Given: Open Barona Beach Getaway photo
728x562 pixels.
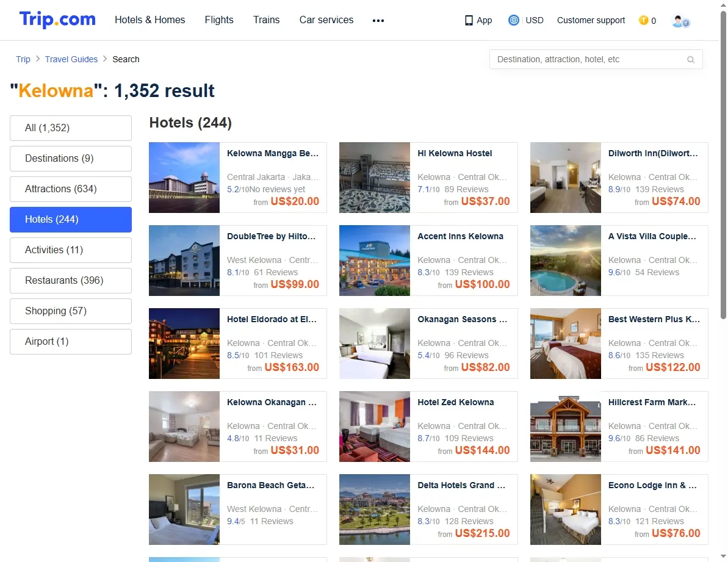Looking at the screenshot, I should (x=184, y=510).
